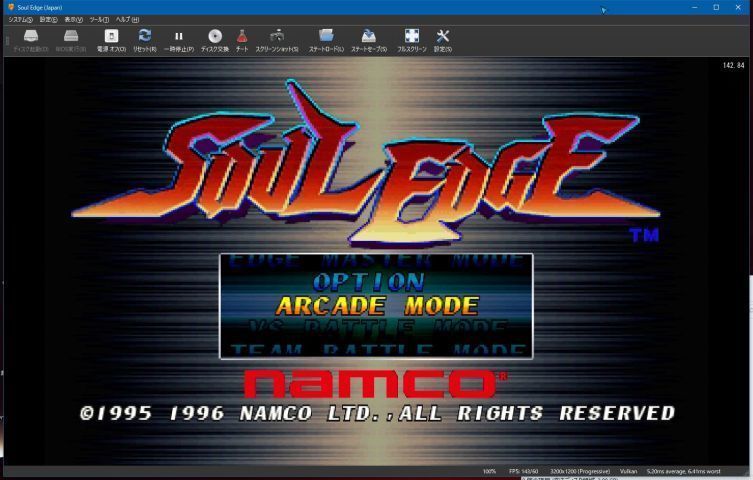Click the 5.20ms average frame time status

pos(683,471)
